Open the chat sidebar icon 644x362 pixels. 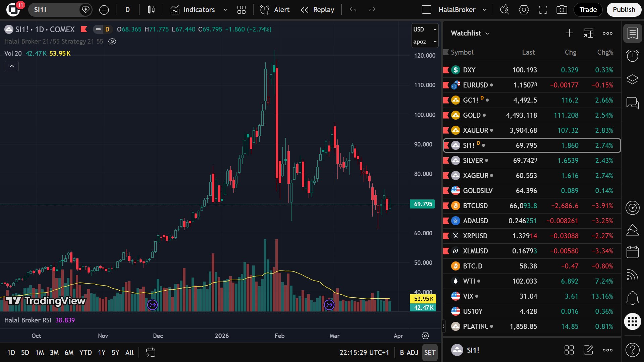click(x=632, y=103)
